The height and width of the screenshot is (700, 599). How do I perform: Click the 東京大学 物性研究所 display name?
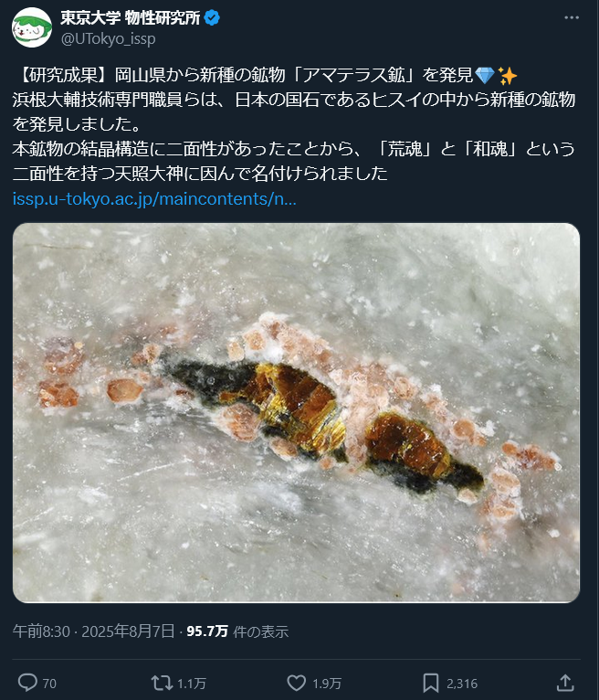click(131, 18)
